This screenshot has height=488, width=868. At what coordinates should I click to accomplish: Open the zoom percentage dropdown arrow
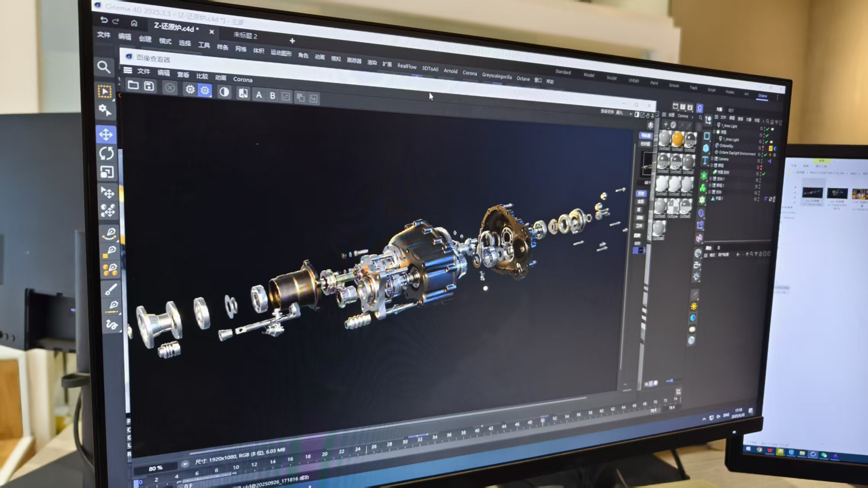point(185,464)
